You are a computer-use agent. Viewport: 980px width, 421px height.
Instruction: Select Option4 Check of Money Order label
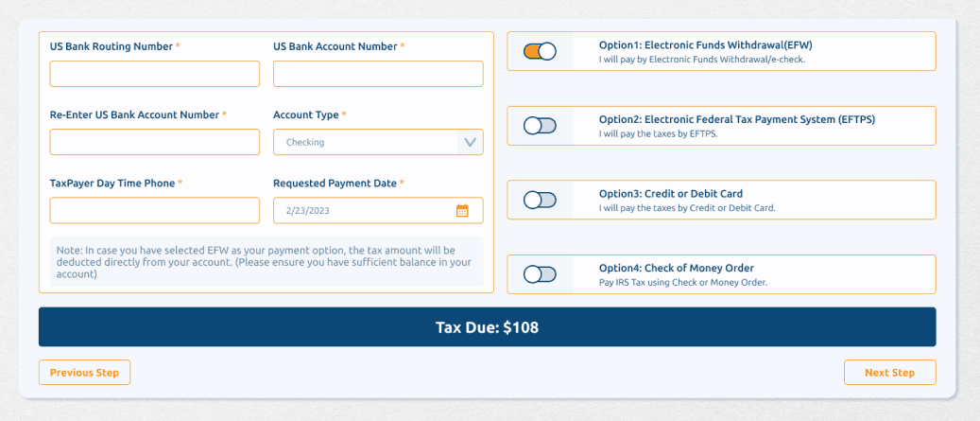(676, 269)
